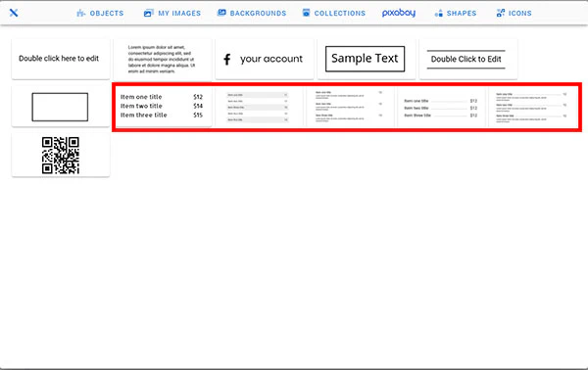Open the Pixabay image source

[x=399, y=13]
